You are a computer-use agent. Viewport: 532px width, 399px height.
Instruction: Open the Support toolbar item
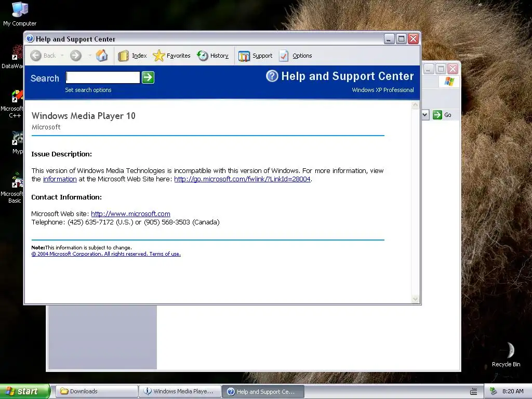click(256, 56)
